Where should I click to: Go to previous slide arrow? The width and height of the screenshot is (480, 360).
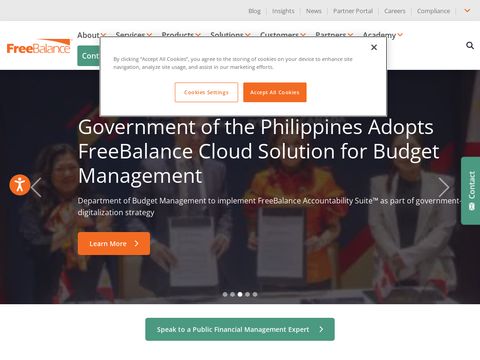[x=36, y=188]
